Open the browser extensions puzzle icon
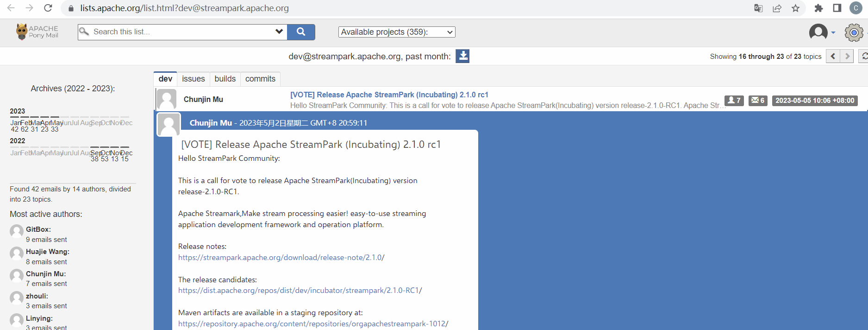868x330 pixels. click(x=818, y=8)
